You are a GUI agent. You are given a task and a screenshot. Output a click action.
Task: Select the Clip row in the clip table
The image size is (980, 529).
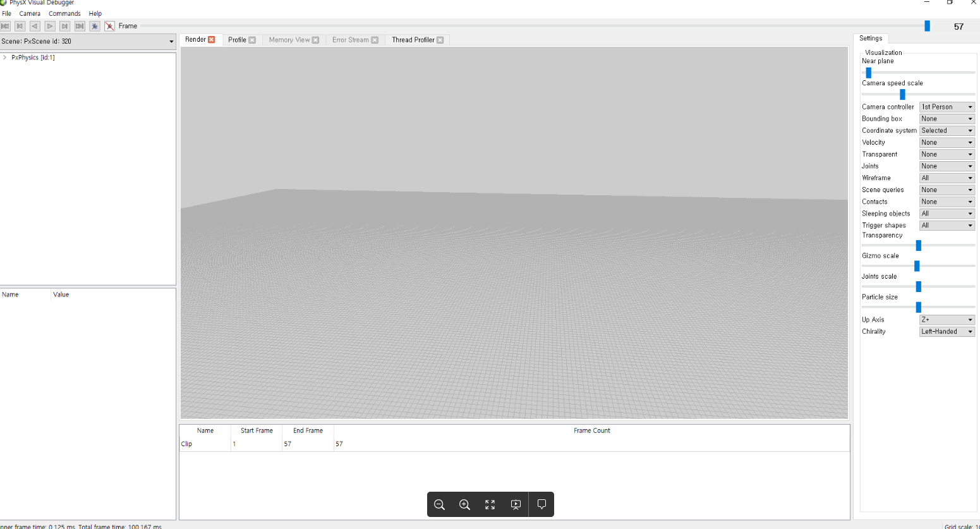[x=514, y=444]
